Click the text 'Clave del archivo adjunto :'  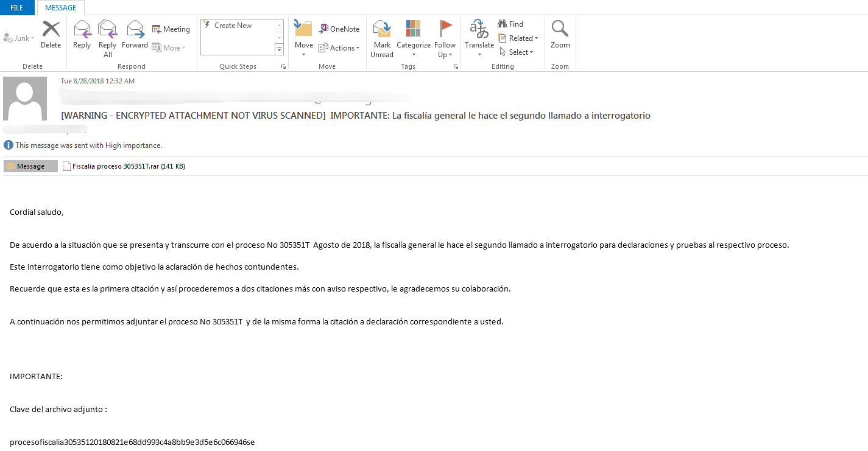click(58, 410)
